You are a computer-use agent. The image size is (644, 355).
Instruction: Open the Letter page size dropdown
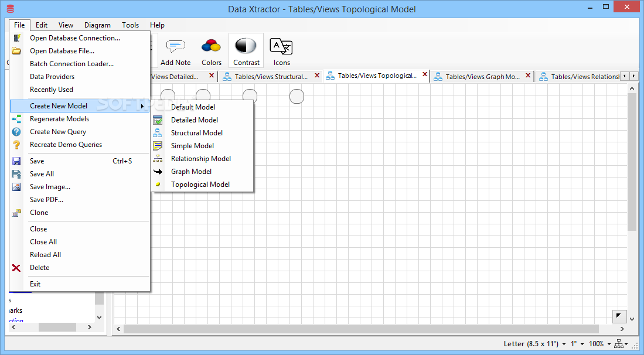click(x=535, y=344)
